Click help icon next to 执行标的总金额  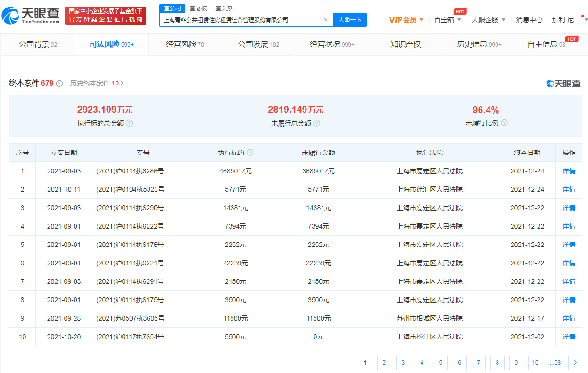tap(129, 123)
